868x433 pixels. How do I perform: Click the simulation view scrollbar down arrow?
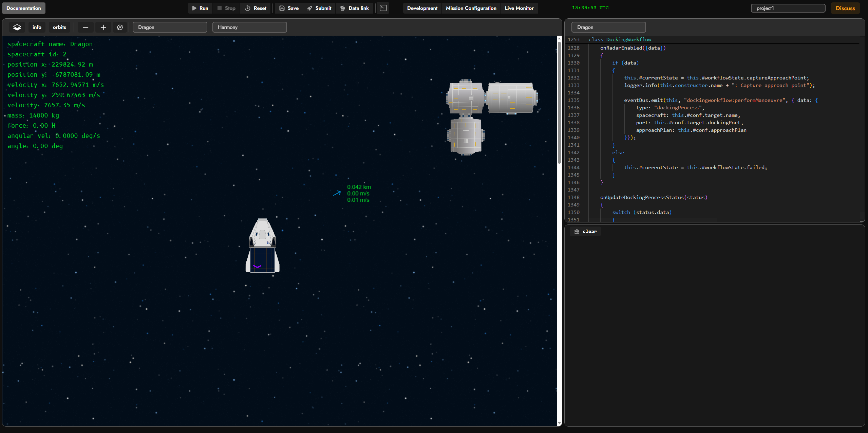click(x=560, y=423)
